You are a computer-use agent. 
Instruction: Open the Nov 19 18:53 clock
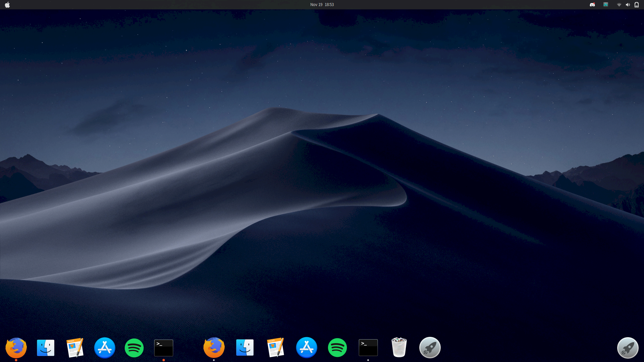(322, 5)
